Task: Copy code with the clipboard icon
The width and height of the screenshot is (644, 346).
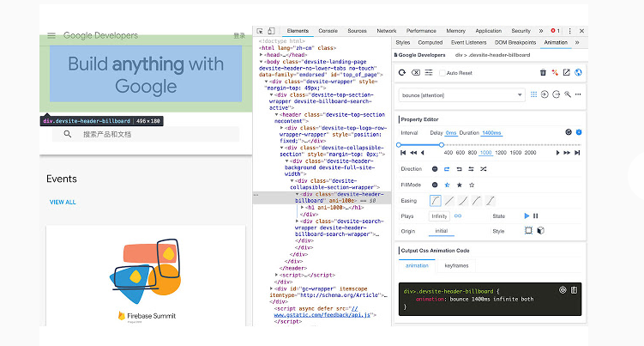Action: (x=575, y=290)
